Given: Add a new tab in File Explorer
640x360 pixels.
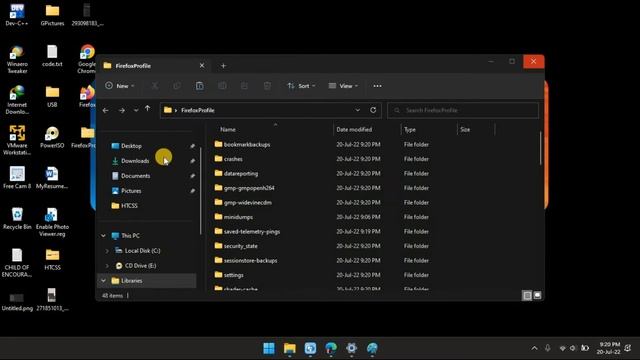Looking at the screenshot, I should (223, 66).
